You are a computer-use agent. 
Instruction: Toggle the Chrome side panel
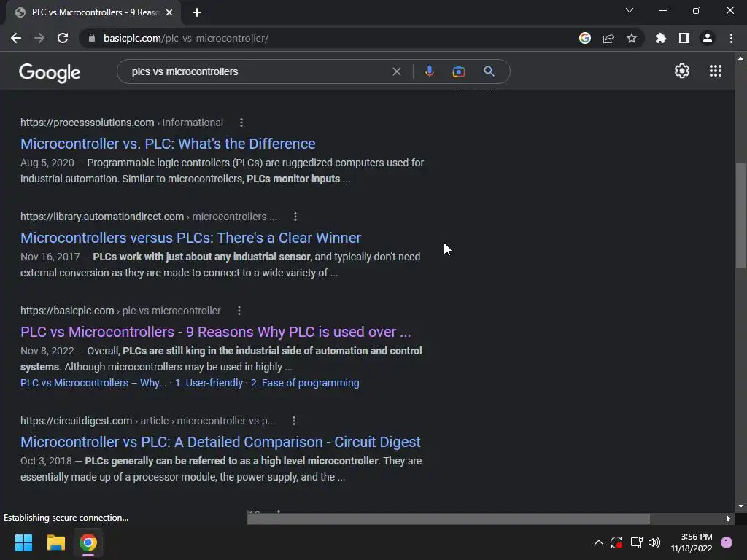pos(684,38)
